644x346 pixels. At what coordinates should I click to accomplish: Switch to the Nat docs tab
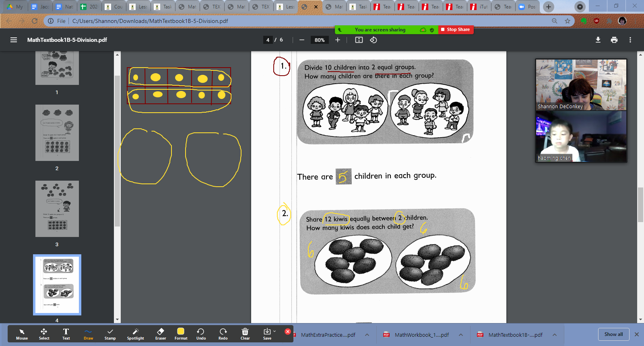tap(64, 7)
